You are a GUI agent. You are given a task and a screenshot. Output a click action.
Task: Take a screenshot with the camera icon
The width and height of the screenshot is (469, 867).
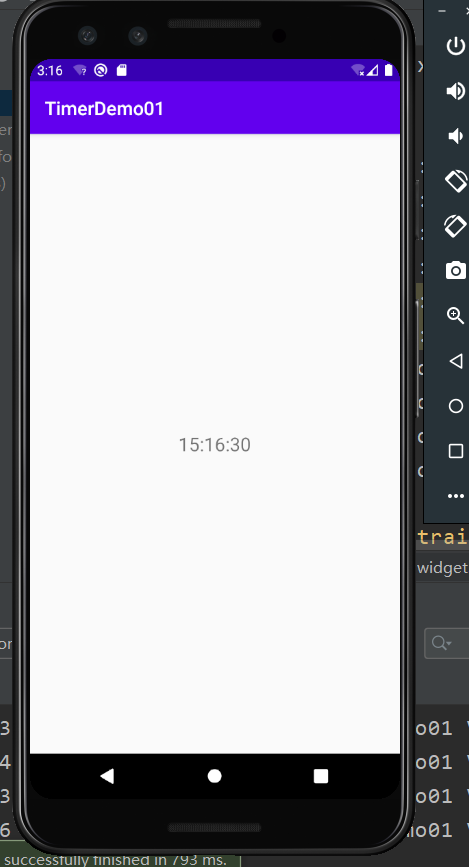(x=456, y=271)
